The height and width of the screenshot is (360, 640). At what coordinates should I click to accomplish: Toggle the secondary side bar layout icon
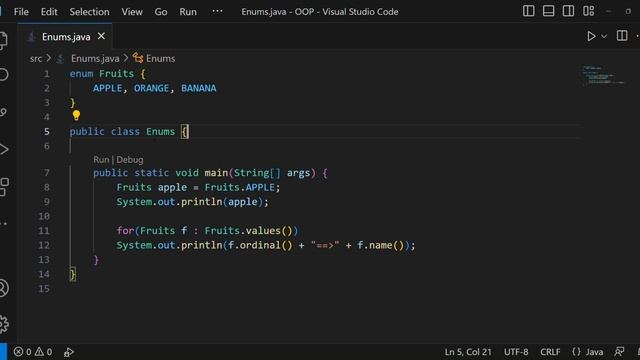click(x=568, y=11)
